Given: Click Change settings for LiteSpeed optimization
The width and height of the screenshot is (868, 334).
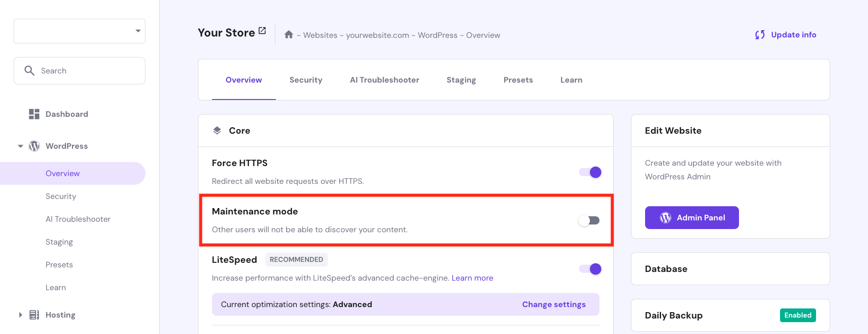Looking at the screenshot, I should coord(554,304).
